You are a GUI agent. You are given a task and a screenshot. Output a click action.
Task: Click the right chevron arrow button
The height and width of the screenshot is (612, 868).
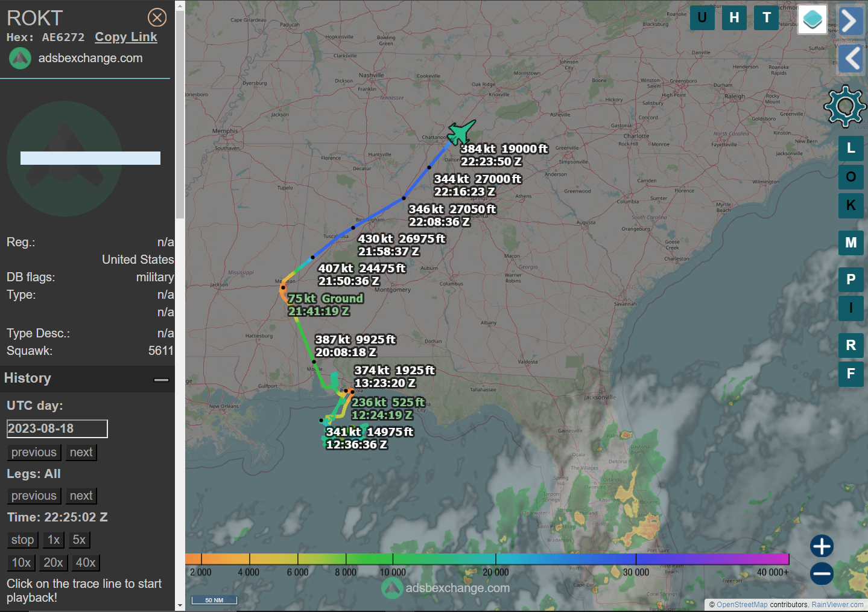tap(851, 21)
